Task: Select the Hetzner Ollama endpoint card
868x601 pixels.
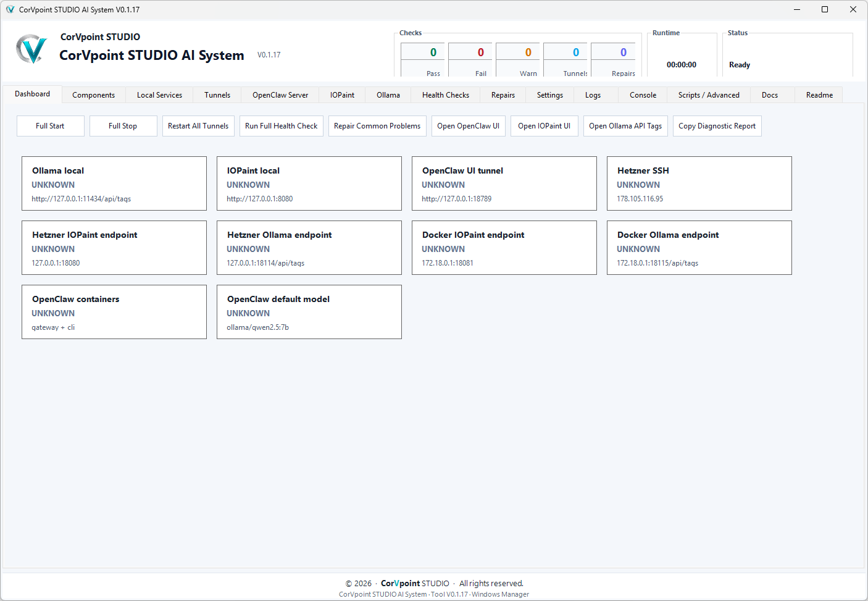Action: [309, 248]
